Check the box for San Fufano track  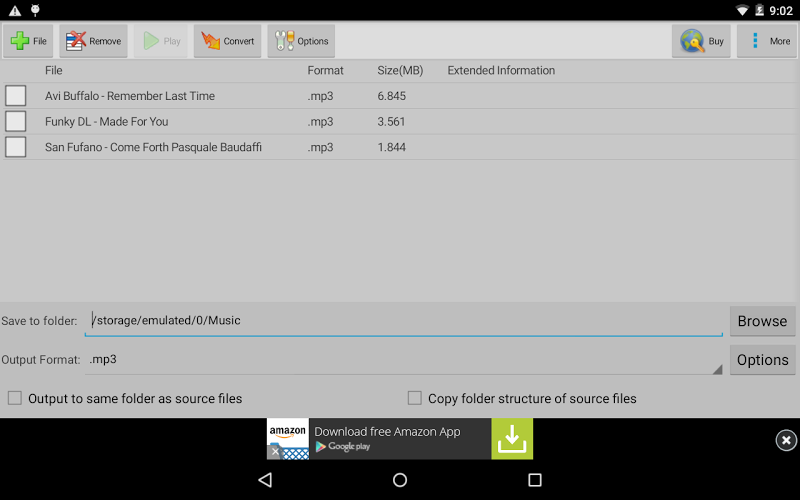[16, 147]
